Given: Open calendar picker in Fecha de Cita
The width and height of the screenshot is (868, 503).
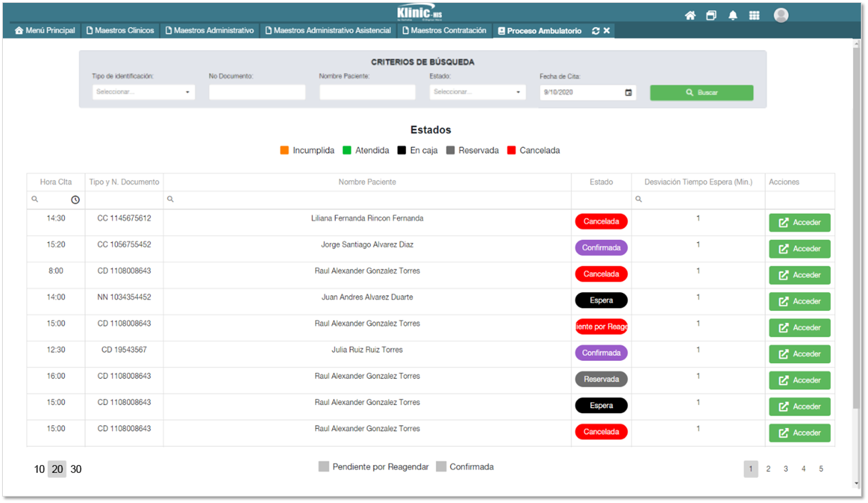Looking at the screenshot, I should coord(629,93).
